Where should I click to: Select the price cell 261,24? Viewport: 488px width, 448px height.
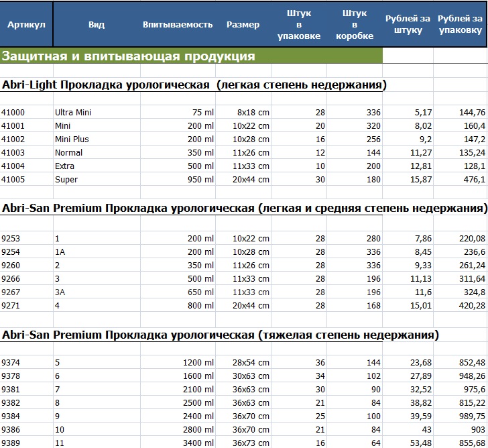tap(461, 266)
